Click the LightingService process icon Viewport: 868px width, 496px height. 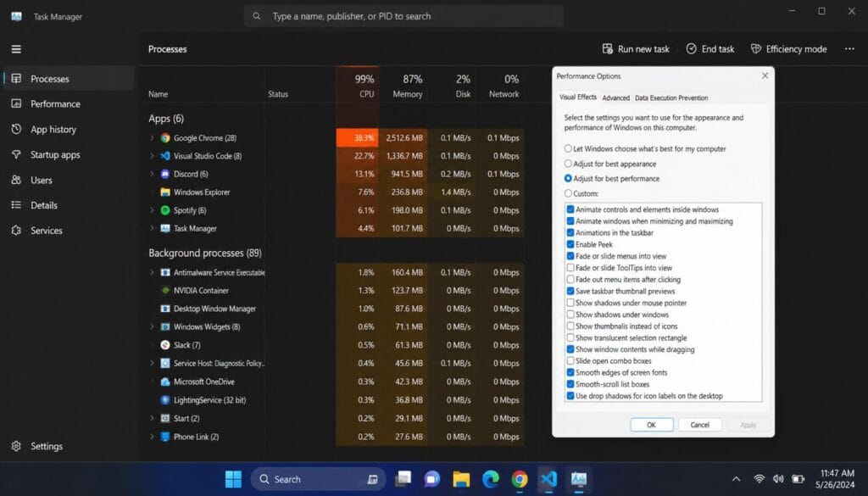165,399
